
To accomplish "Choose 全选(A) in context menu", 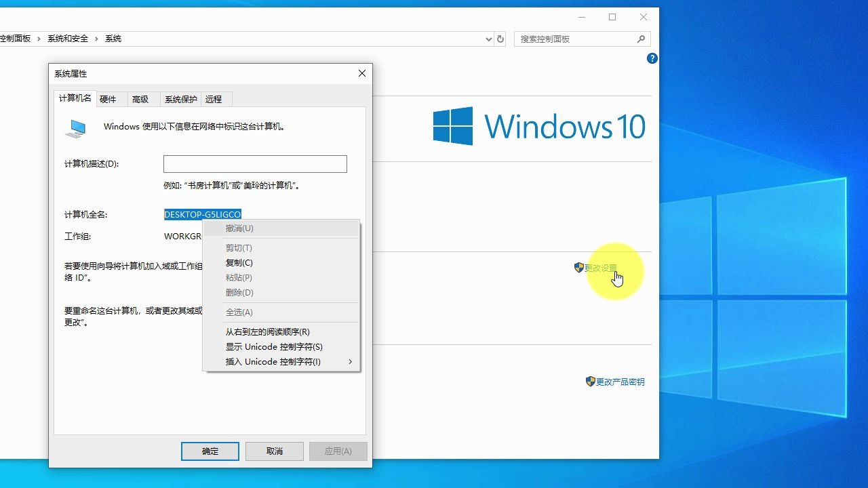I will pos(281,312).
